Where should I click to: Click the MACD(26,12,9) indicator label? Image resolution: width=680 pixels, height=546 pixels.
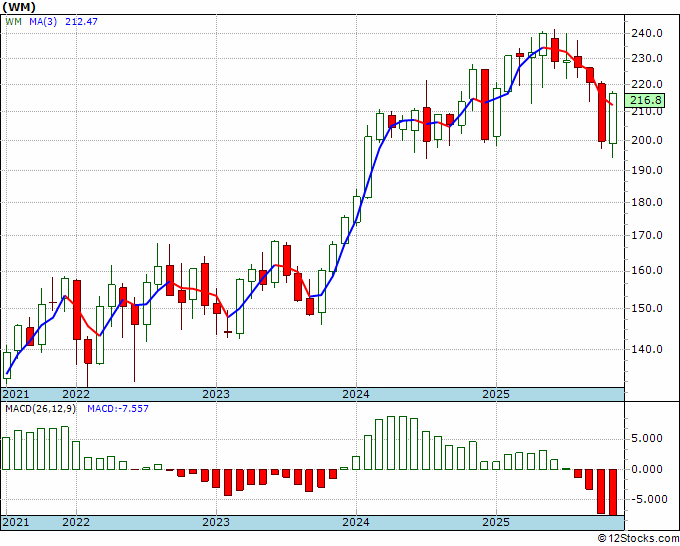[40, 409]
